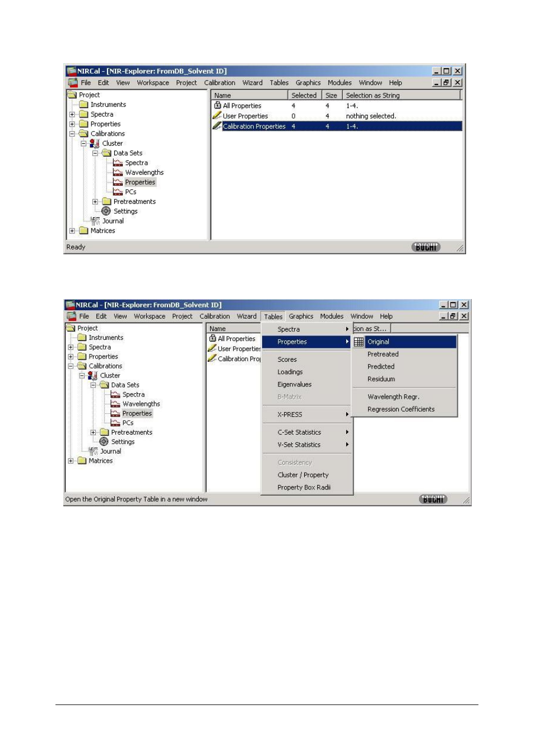Click Settings gear icon in upper tree

(x=106, y=211)
